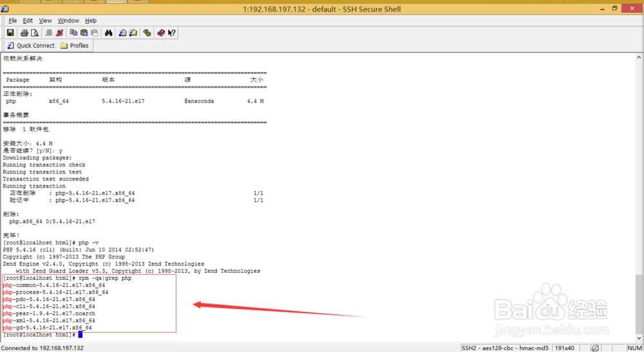Image resolution: width=644 pixels, height=352 pixels.
Task: Click 'Connected to 192.168.197.132' status text
Action: (43, 348)
